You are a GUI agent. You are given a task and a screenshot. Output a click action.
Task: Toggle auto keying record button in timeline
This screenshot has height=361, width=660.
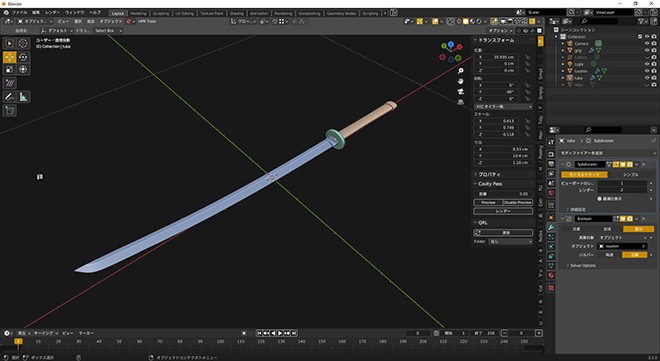click(x=244, y=333)
